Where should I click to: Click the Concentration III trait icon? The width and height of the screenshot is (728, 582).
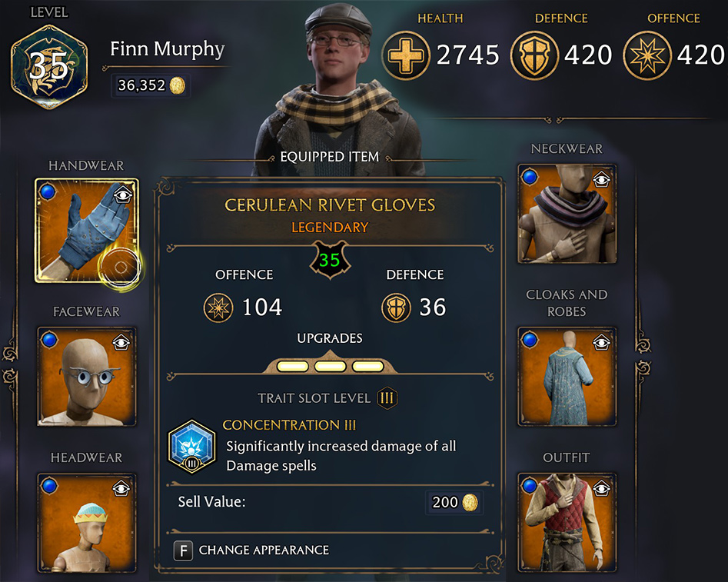(x=191, y=447)
